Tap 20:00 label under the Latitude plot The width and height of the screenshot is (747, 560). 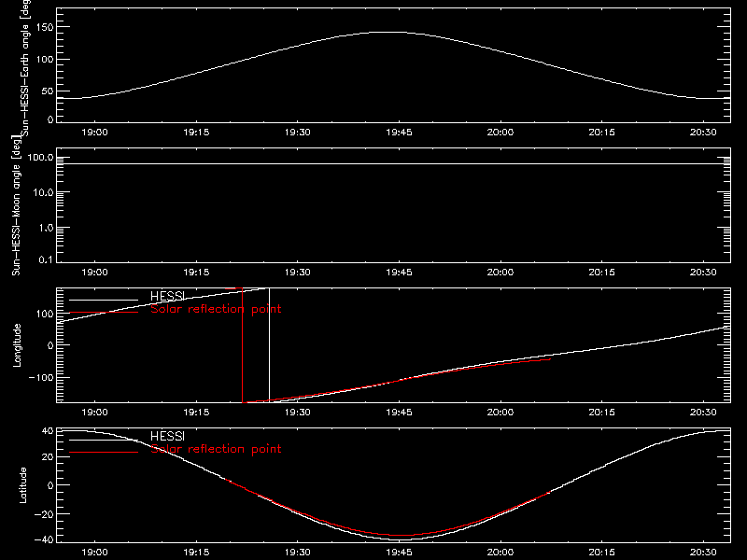click(x=500, y=553)
